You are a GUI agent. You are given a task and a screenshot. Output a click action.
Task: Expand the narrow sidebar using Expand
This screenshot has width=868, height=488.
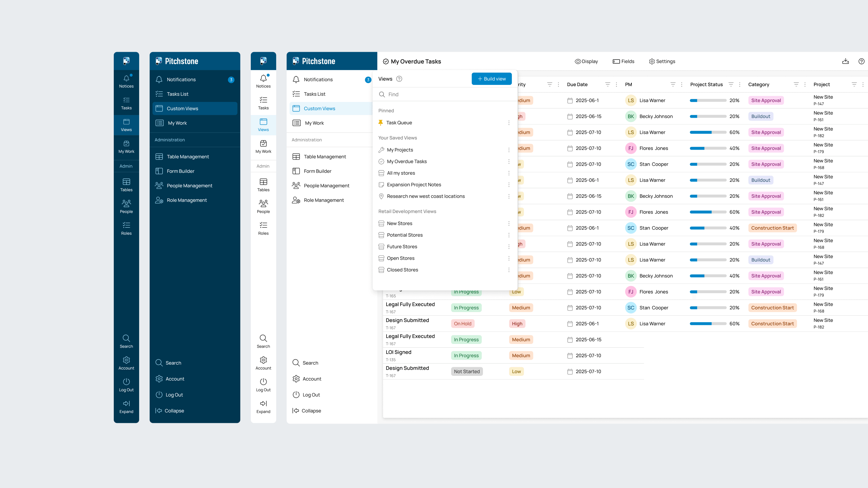pyautogui.click(x=126, y=407)
